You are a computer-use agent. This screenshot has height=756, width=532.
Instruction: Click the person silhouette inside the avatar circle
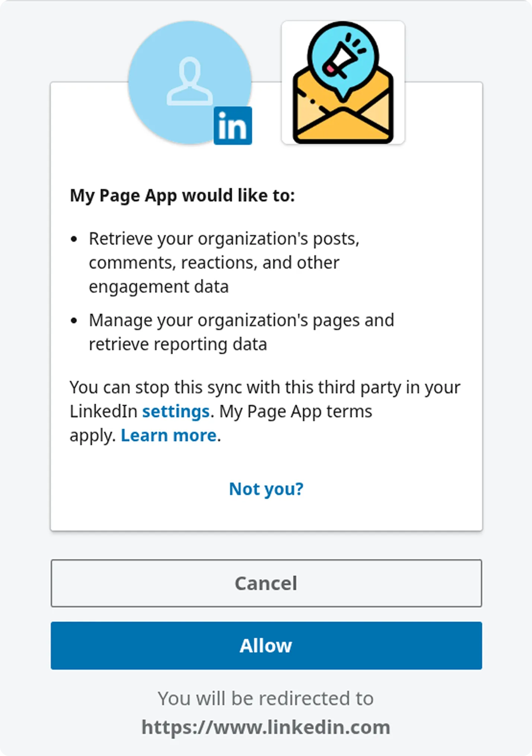coord(189,82)
